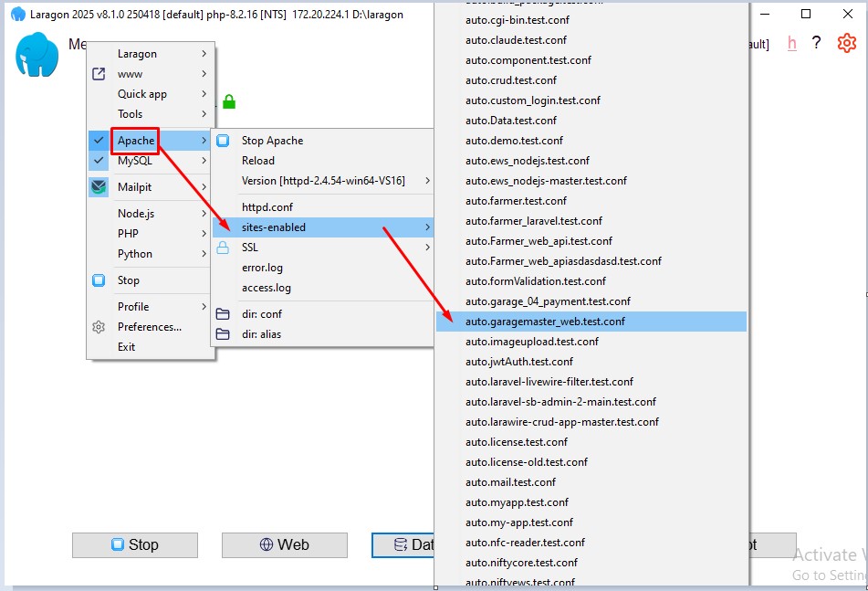Click the www external-link icon
The image size is (868, 591).
[x=99, y=74]
